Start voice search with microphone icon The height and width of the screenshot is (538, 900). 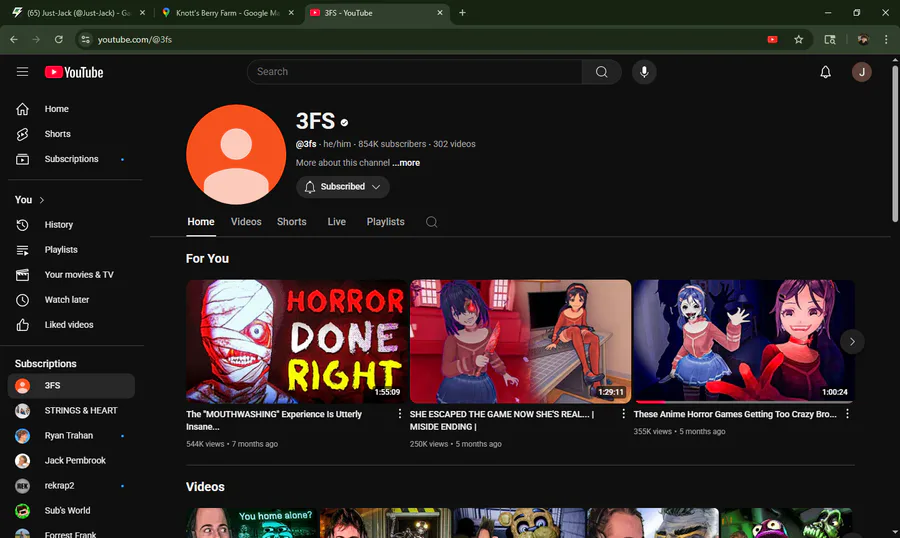coord(644,72)
